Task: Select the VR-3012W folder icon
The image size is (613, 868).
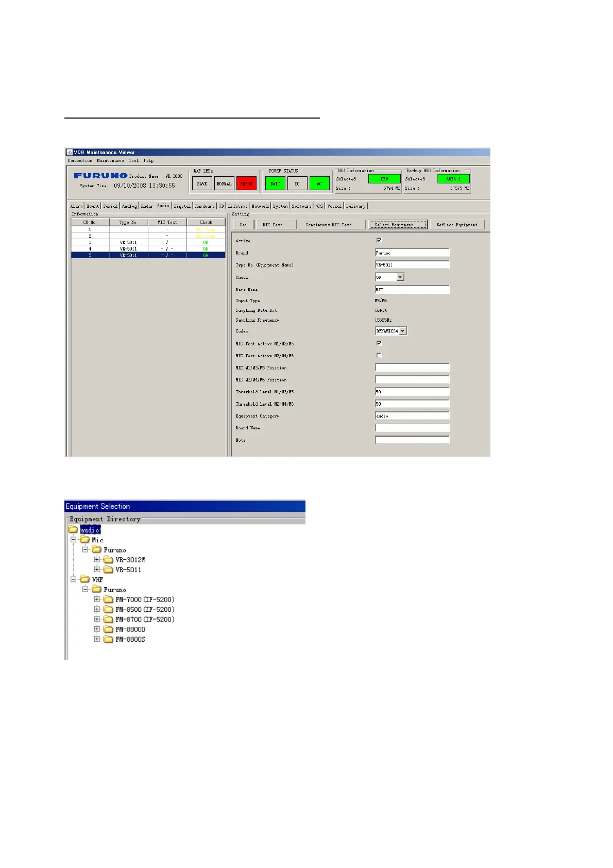Action: tap(109, 559)
